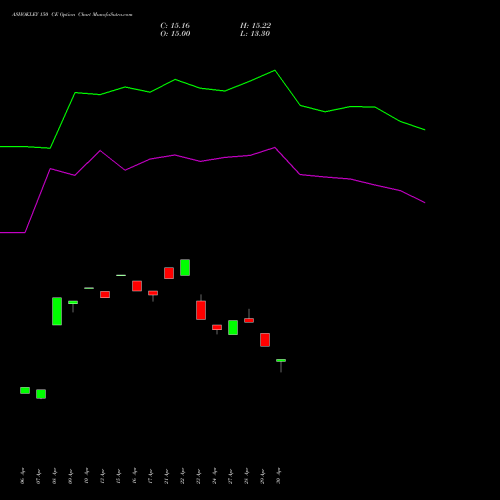Select the 08 Apr date label

[54, 476]
